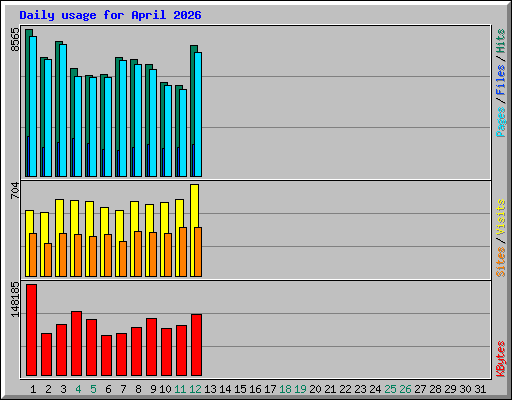Click the orange Sites bar for day 11

tap(183, 252)
